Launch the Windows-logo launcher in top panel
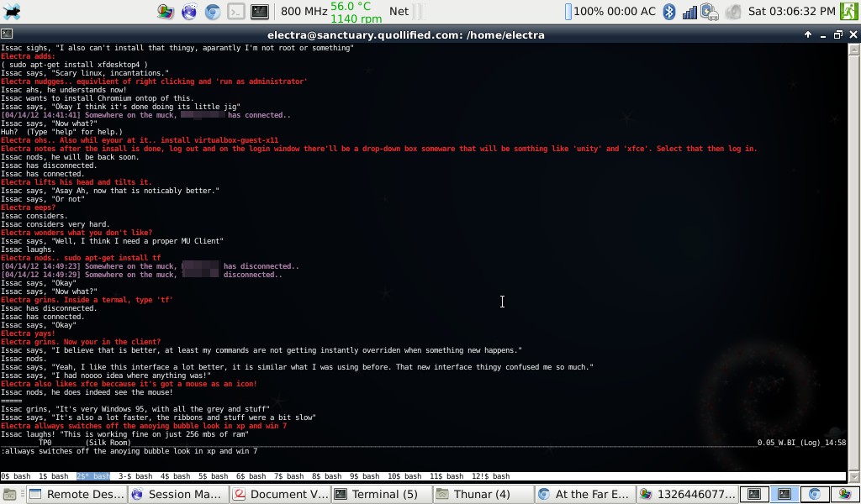This screenshot has height=504, width=861. [166, 11]
